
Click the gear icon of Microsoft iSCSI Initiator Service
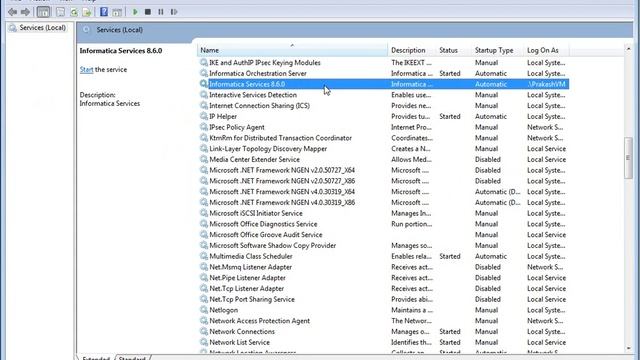[x=204, y=213]
